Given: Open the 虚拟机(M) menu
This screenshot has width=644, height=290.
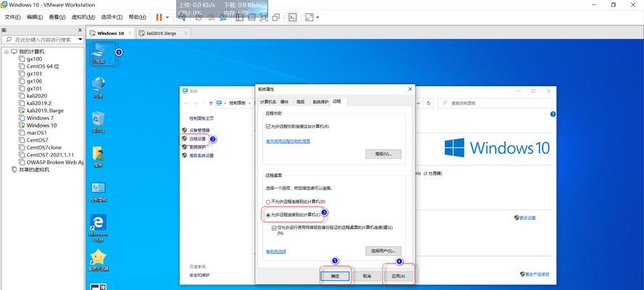Looking at the screenshot, I should tap(83, 17).
